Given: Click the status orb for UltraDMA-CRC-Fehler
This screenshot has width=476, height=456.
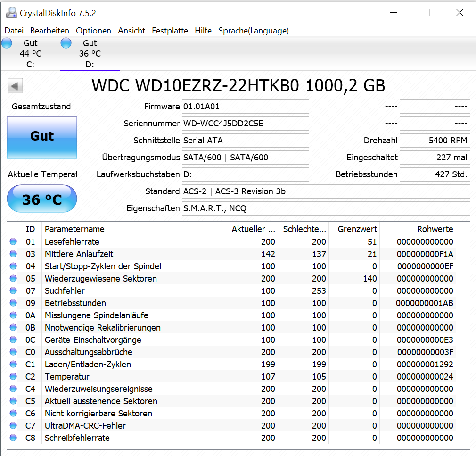Looking at the screenshot, I should click(13, 425).
